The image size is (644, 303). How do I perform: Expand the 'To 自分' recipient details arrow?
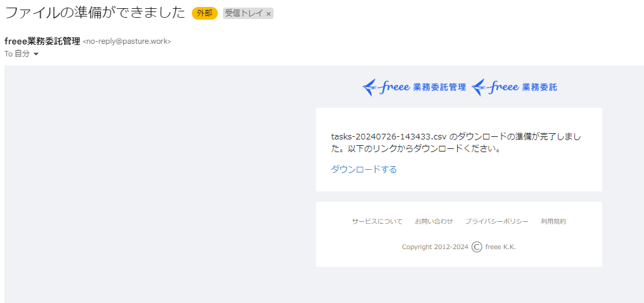coord(35,55)
